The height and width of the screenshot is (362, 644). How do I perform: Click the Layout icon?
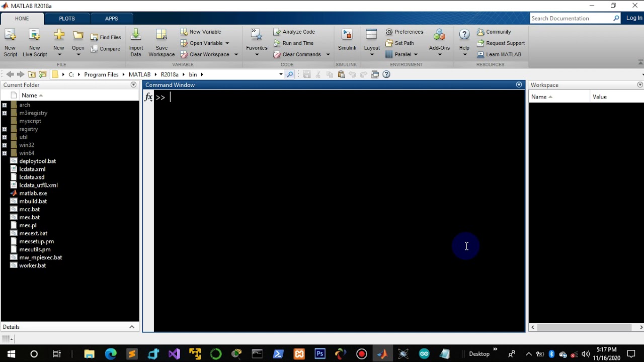pos(372,35)
